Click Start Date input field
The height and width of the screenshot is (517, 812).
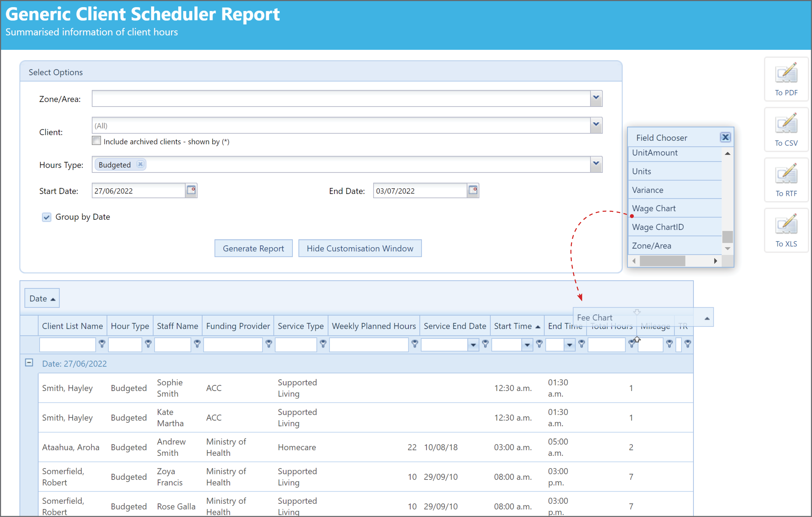point(138,191)
